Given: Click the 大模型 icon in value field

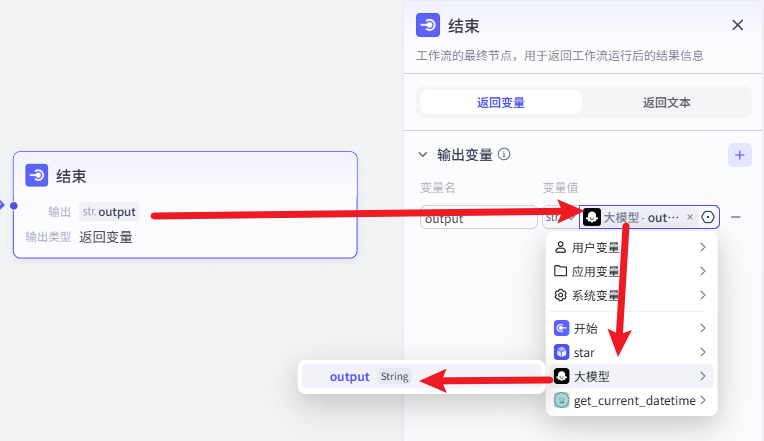Looking at the screenshot, I should point(592,217).
